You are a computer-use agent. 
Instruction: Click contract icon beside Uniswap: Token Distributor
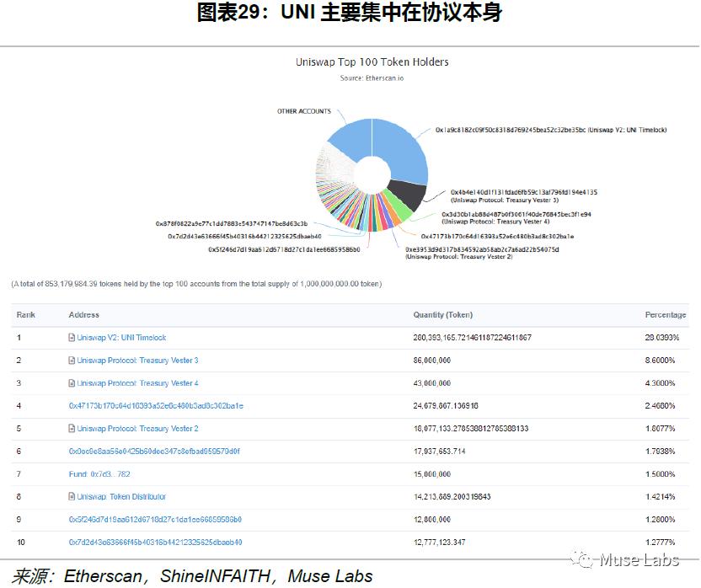[72, 496]
